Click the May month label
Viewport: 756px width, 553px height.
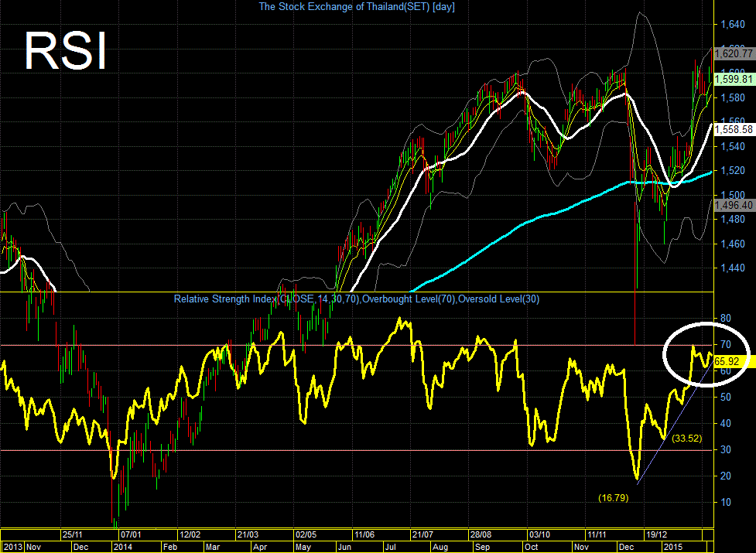pos(303,548)
